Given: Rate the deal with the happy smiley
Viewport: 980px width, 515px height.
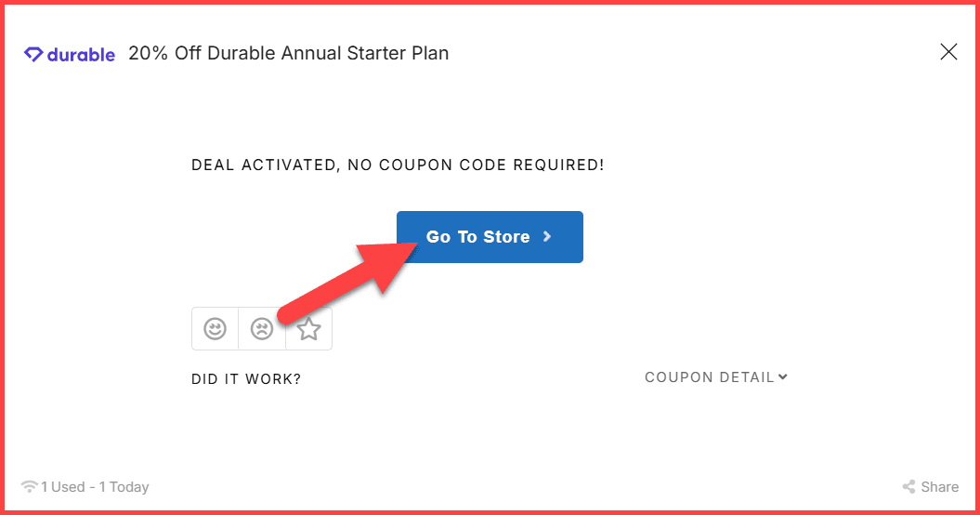Looking at the screenshot, I should [x=216, y=329].
